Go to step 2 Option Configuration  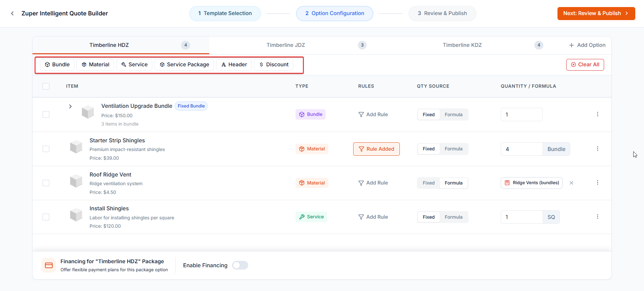(335, 13)
